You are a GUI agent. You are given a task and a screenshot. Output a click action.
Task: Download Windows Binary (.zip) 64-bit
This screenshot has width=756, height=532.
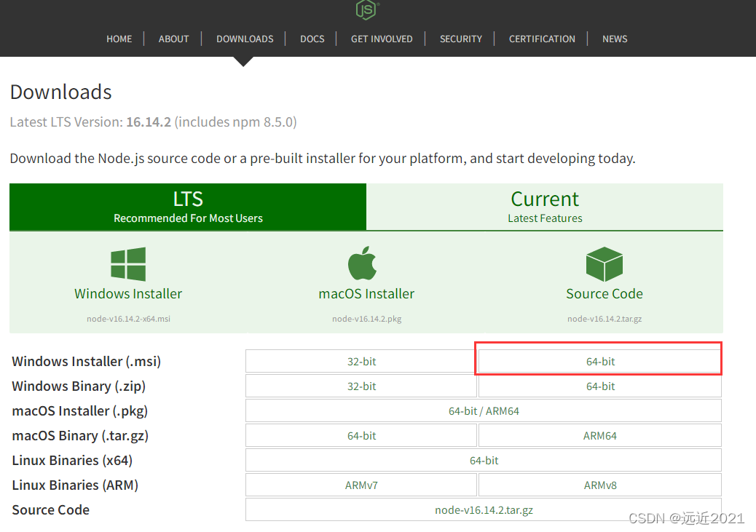click(600, 386)
